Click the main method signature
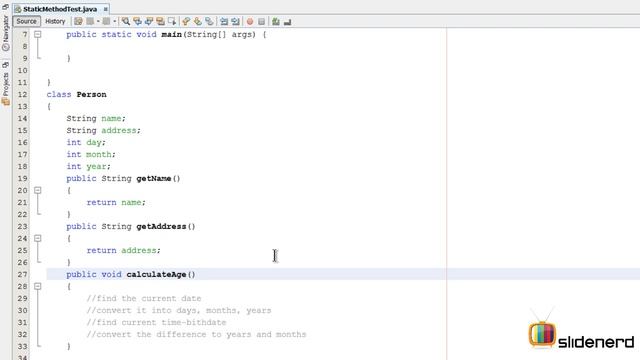This screenshot has width=640, height=360. [x=166, y=34]
